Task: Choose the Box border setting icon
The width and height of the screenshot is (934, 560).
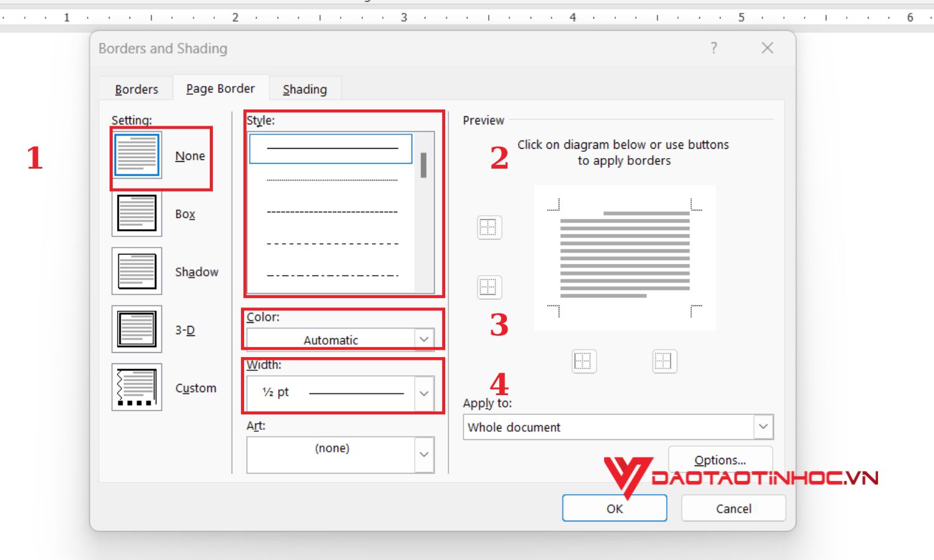Action: pyautogui.click(x=137, y=213)
